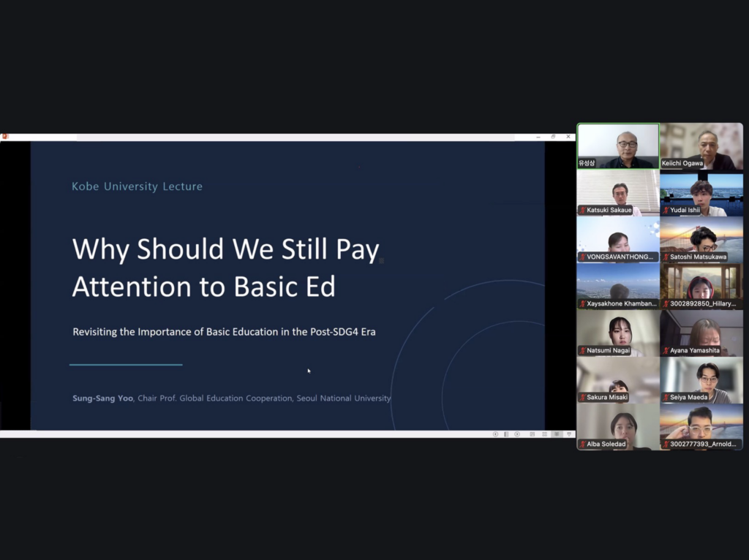The width and height of the screenshot is (749, 560).
Task: Select Satoshi Matsukawa's video tile
Action: click(701, 240)
